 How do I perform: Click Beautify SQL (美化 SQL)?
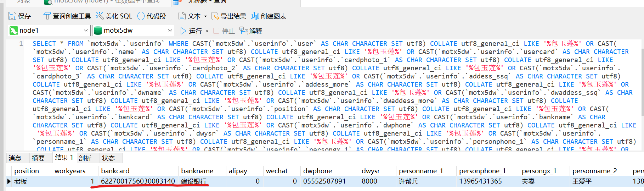pyautogui.click(x=114, y=16)
